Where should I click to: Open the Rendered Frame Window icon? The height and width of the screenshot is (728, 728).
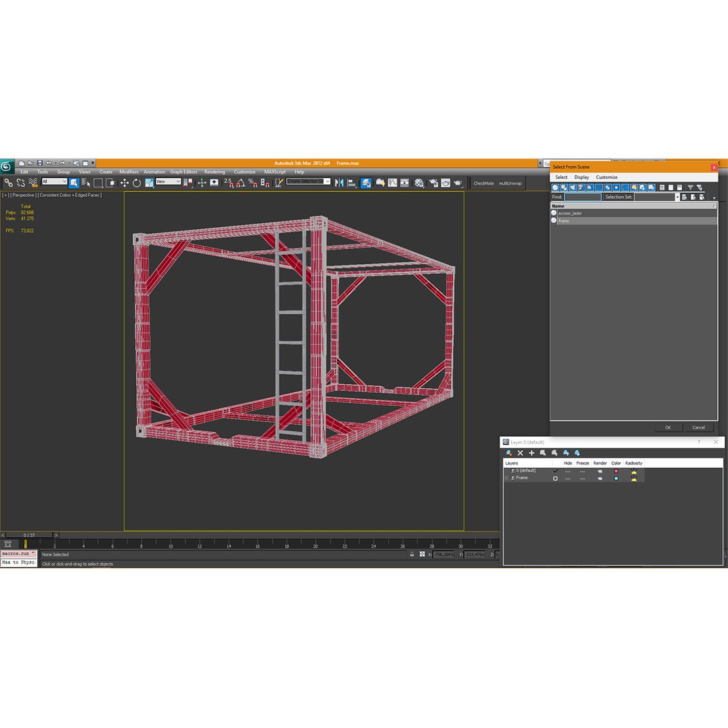[x=446, y=183]
